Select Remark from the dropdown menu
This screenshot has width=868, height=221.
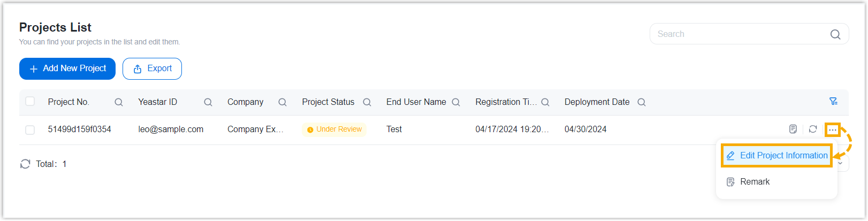(755, 182)
